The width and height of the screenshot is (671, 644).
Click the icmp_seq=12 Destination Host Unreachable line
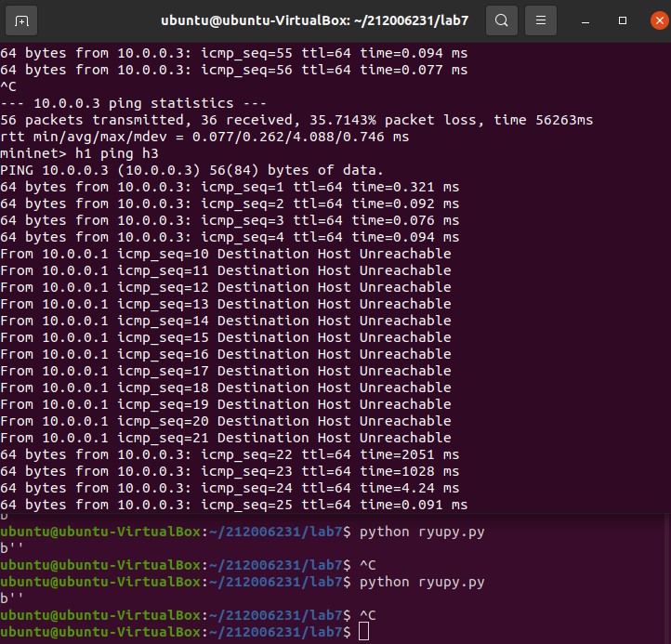pyautogui.click(x=226, y=287)
